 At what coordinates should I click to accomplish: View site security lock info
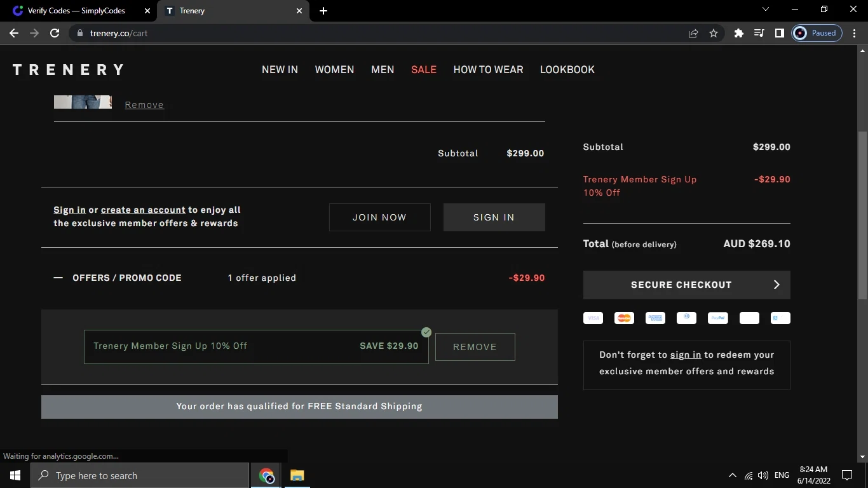79,33
